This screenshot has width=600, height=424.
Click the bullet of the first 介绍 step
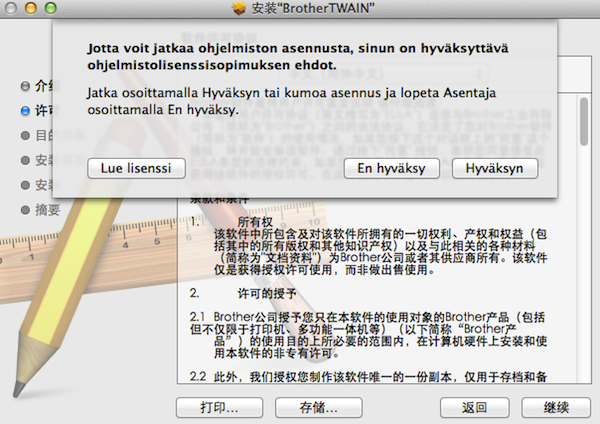click(x=25, y=86)
